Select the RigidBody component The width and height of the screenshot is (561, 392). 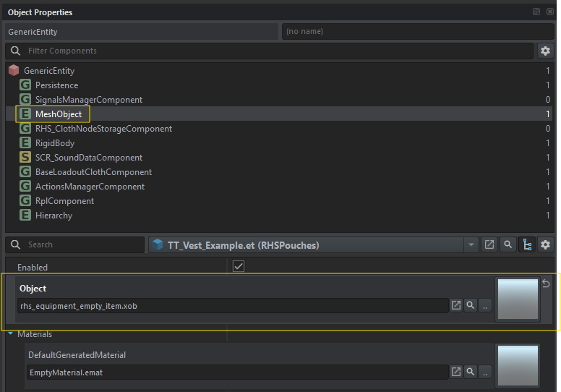pos(55,143)
